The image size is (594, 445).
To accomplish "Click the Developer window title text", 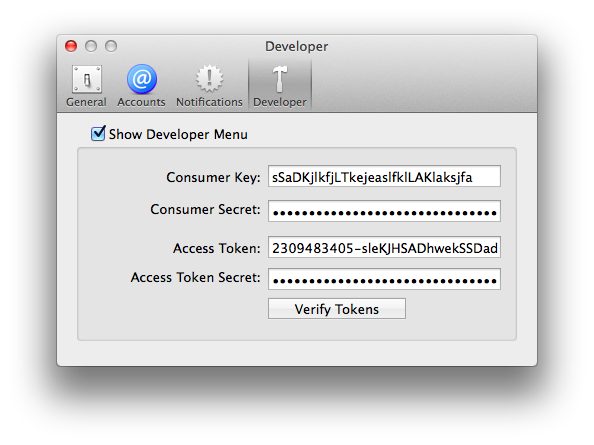I will coord(297,47).
